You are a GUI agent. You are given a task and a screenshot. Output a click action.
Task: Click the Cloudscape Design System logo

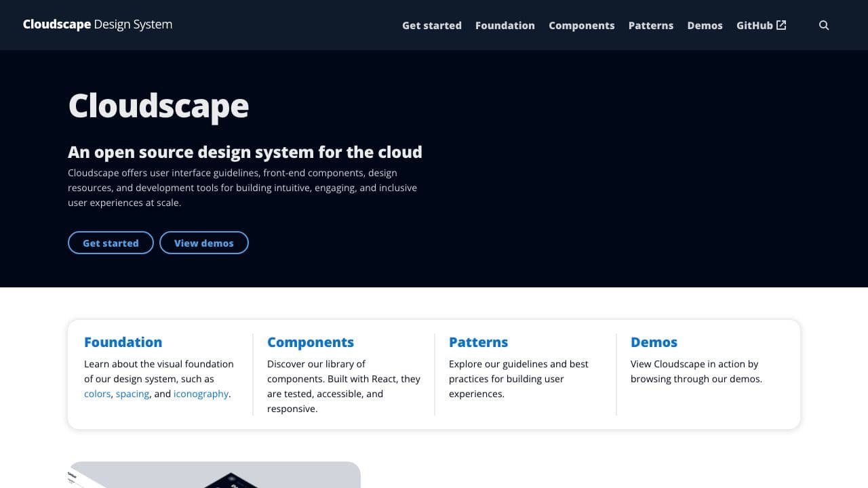click(x=98, y=24)
